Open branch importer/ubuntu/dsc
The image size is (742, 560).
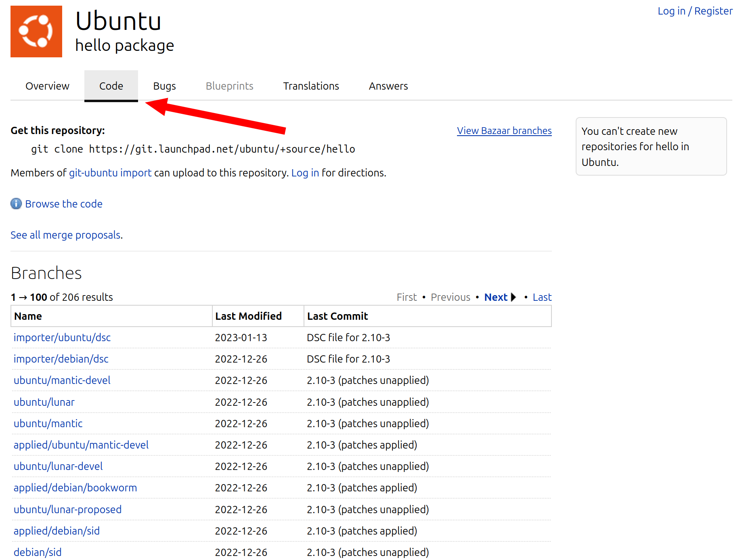[x=62, y=338]
